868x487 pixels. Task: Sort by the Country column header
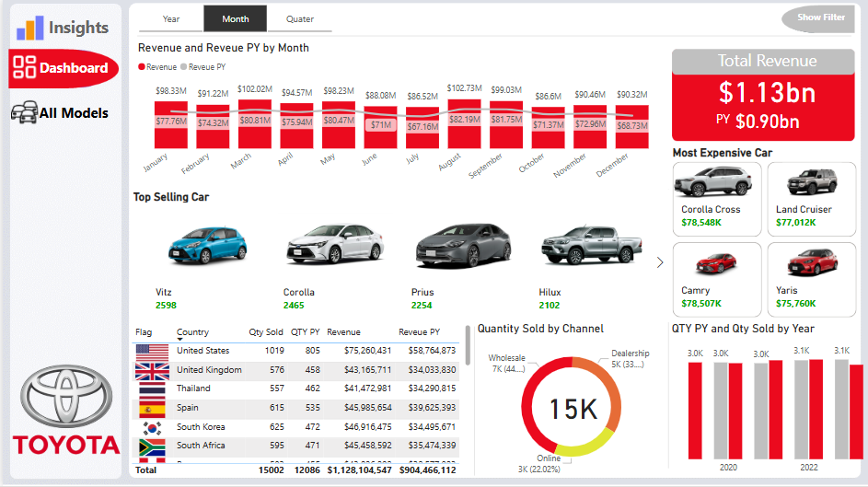tap(192, 332)
